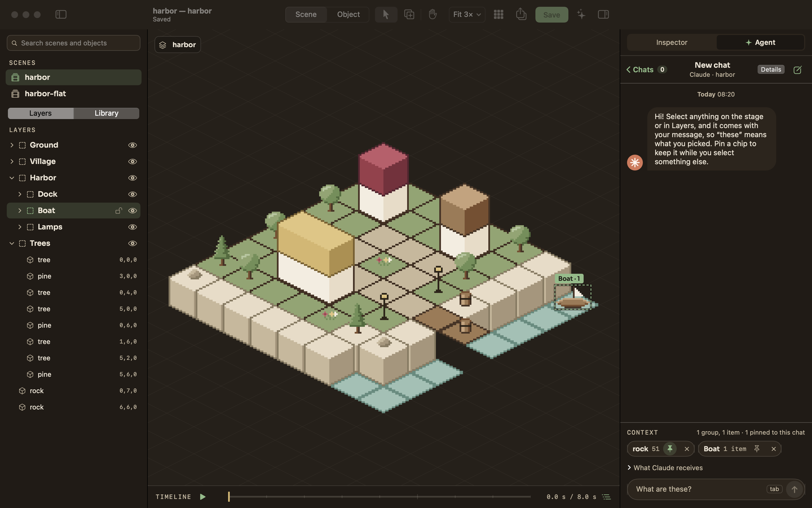Pin the Boat context chip
Screen dimensions: 812x508
pos(757,448)
